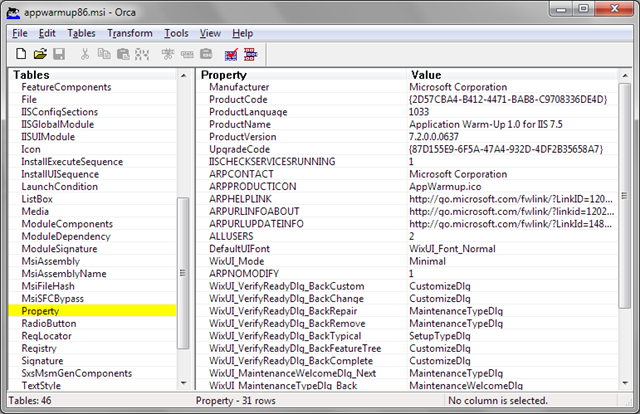Viewport: 640px width, 414px height.
Task: Open the File menu
Action: point(20,33)
